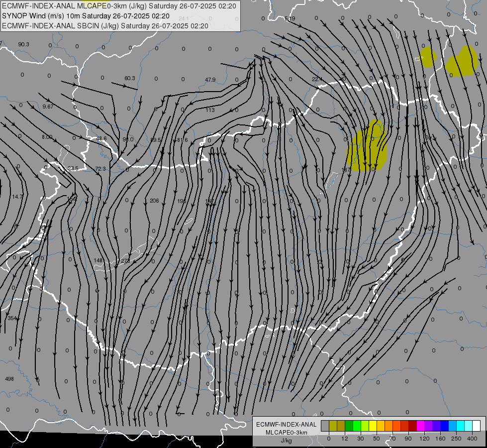The width and height of the screenshot is (487, 448).
Task: Click the map value 23.5
Action: pos(73,169)
